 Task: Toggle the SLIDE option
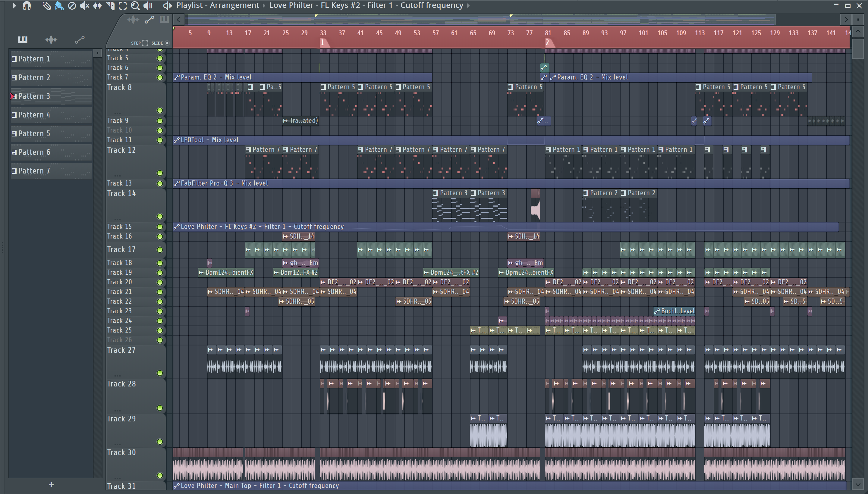click(167, 43)
